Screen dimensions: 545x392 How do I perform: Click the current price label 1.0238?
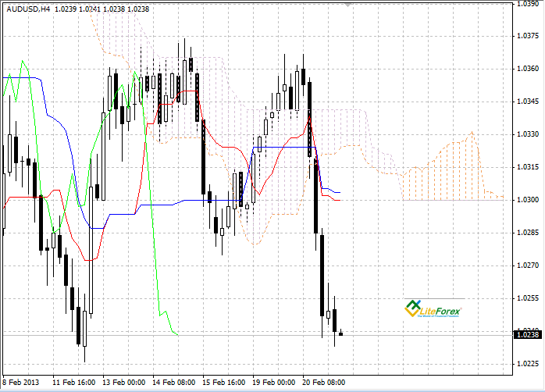click(x=527, y=335)
